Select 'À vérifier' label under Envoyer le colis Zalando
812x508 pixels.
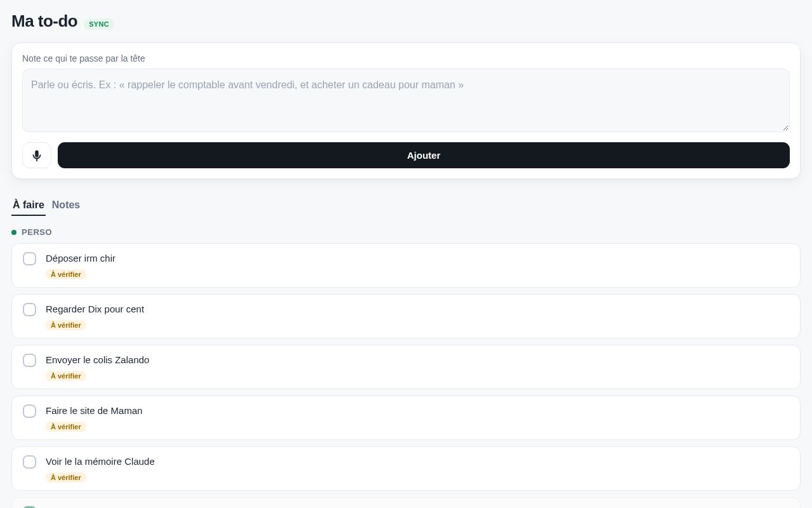click(x=66, y=376)
